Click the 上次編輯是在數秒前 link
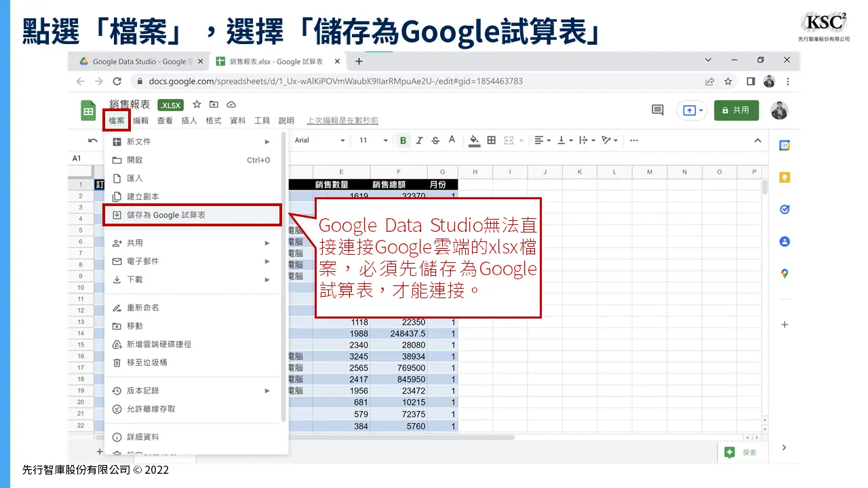 342,121
